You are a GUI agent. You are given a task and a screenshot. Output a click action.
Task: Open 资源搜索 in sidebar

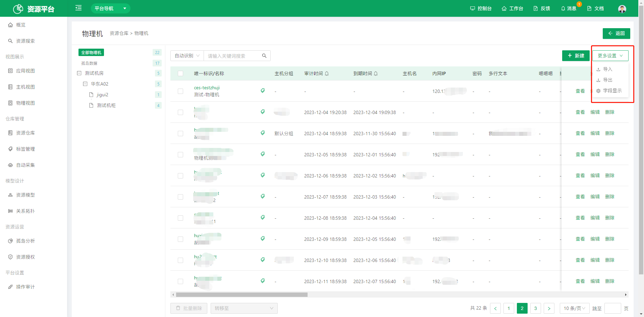click(x=21, y=41)
